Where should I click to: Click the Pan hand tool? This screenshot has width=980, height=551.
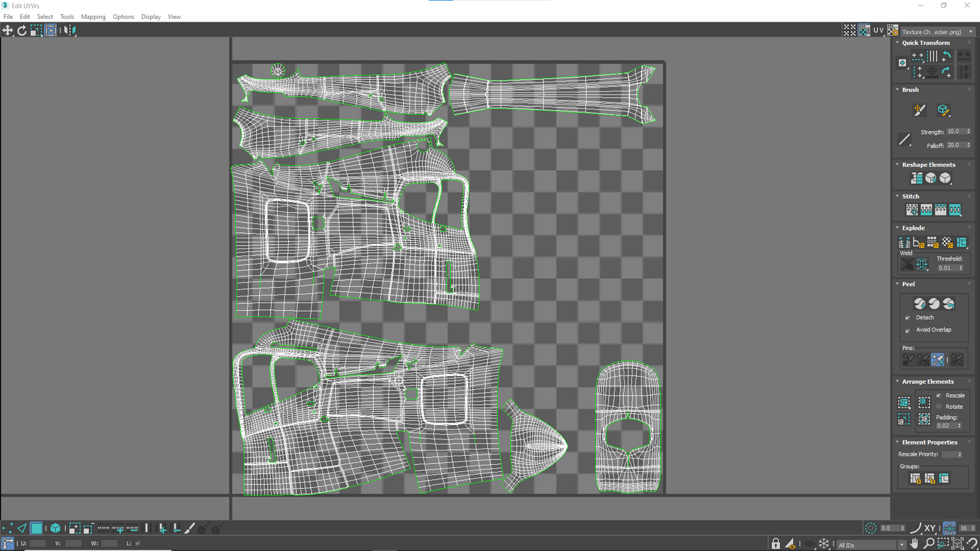coord(914,544)
